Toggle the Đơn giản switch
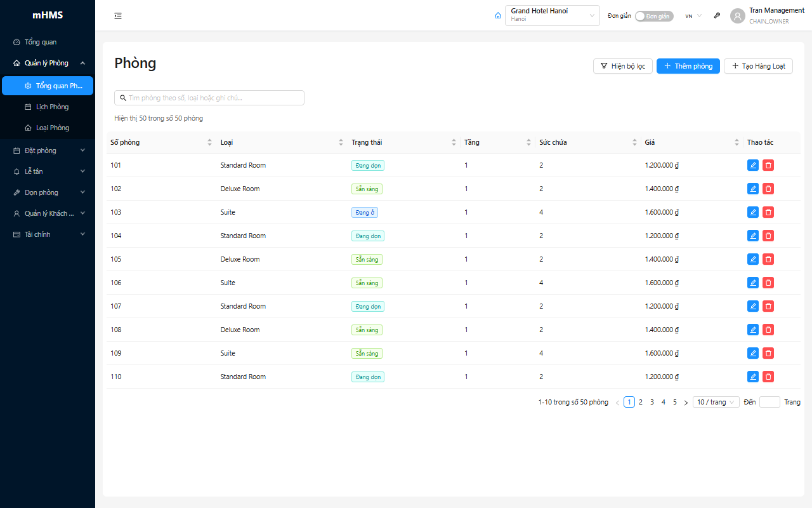Image resolution: width=812 pixels, height=508 pixels. 654,16
